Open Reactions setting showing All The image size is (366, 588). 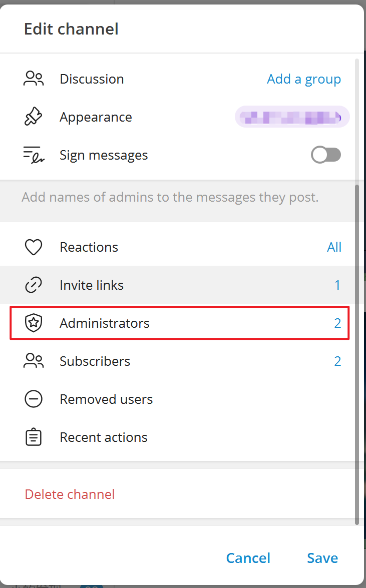(334, 247)
